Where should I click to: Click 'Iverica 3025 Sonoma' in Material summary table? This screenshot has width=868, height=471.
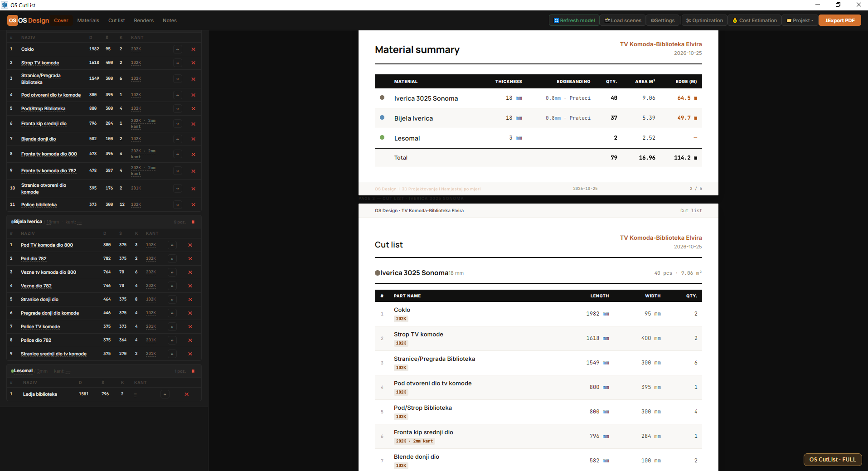coord(426,98)
